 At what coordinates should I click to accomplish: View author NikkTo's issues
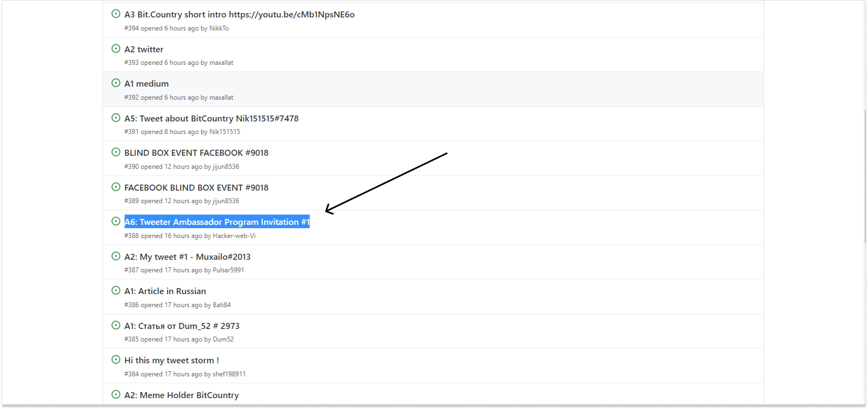coord(219,28)
